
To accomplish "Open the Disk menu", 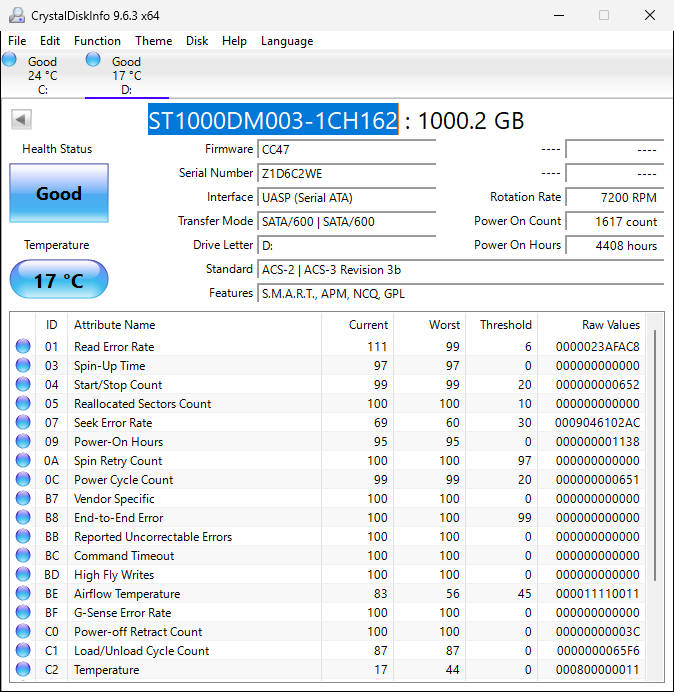I will click(x=197, y=41).
